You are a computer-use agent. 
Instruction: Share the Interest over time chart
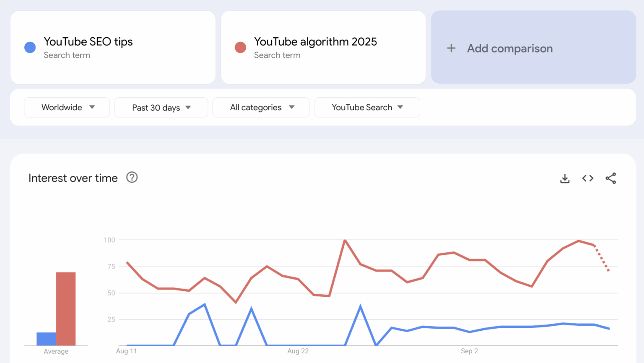click(x=611, y=179)
